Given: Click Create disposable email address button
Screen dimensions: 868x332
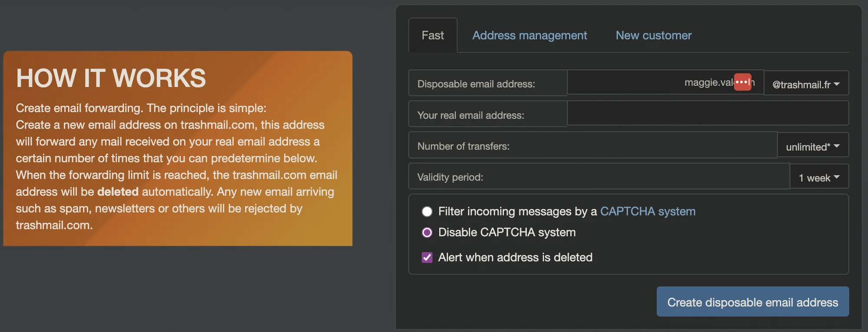Looking at the screenshot, I should pyautogui.click(x=753, y=302).
